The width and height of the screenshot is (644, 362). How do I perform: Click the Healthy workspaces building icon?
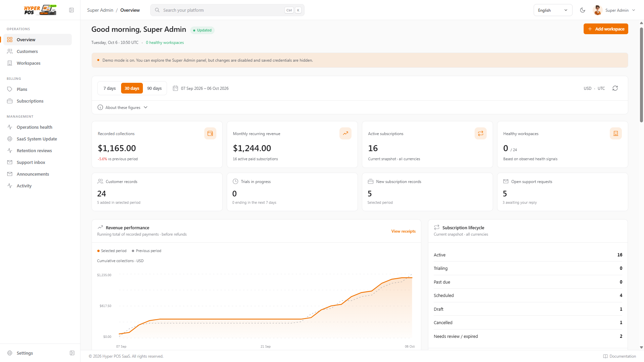pos(616,133)
